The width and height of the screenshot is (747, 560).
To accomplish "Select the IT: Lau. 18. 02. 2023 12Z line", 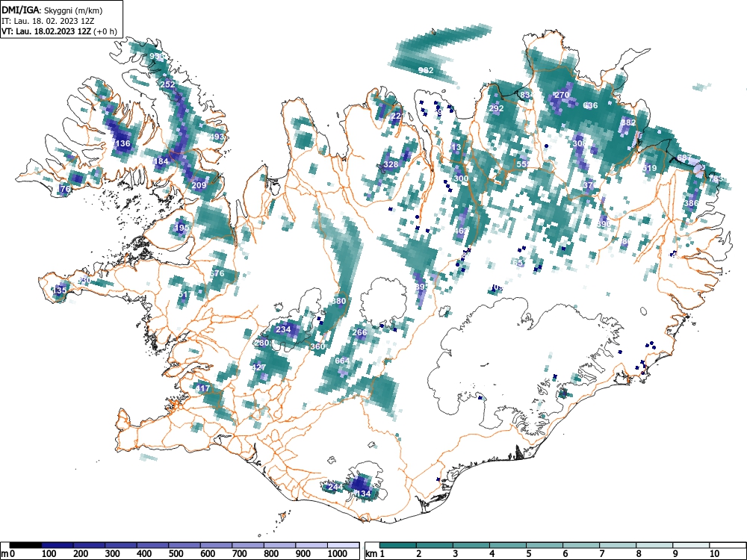I will pyautogui.click(x=48, y=21).
